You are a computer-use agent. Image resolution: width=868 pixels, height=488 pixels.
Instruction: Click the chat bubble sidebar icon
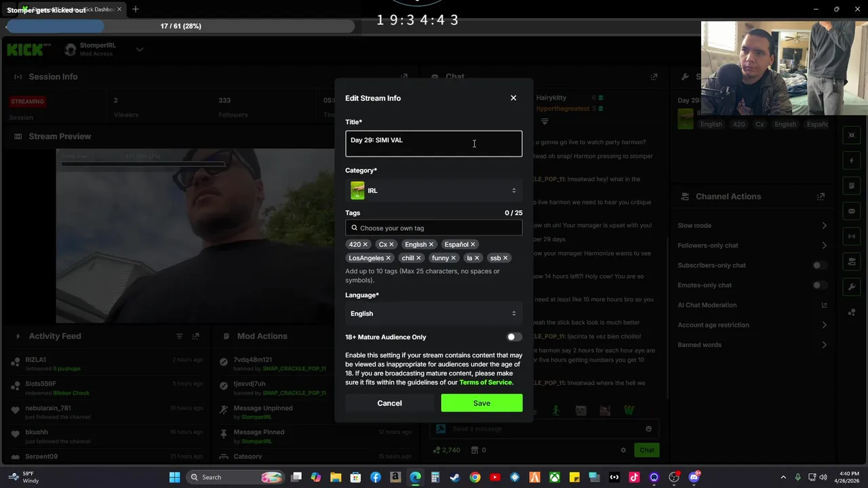pyautogui.click(x=852, y=211)
